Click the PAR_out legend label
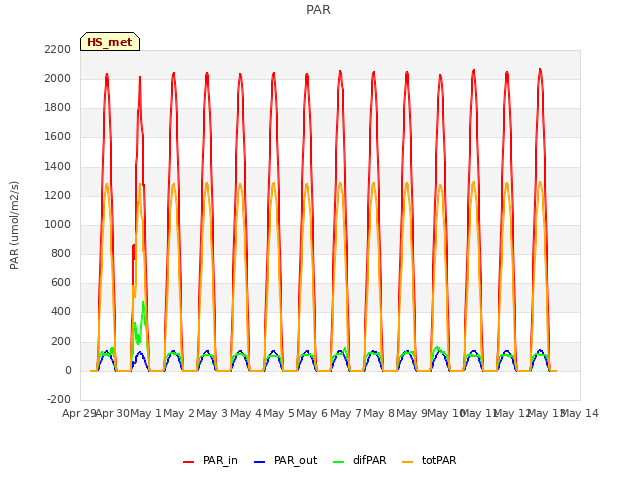This screenshot has height=480, width=640. pos(296,460)
